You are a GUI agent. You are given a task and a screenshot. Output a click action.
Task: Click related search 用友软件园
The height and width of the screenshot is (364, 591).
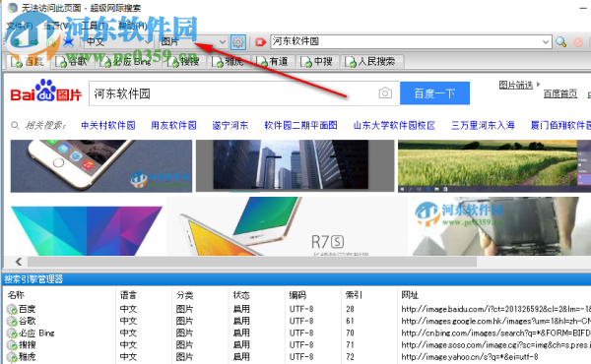pyautogui.click(x=173, y=125)
